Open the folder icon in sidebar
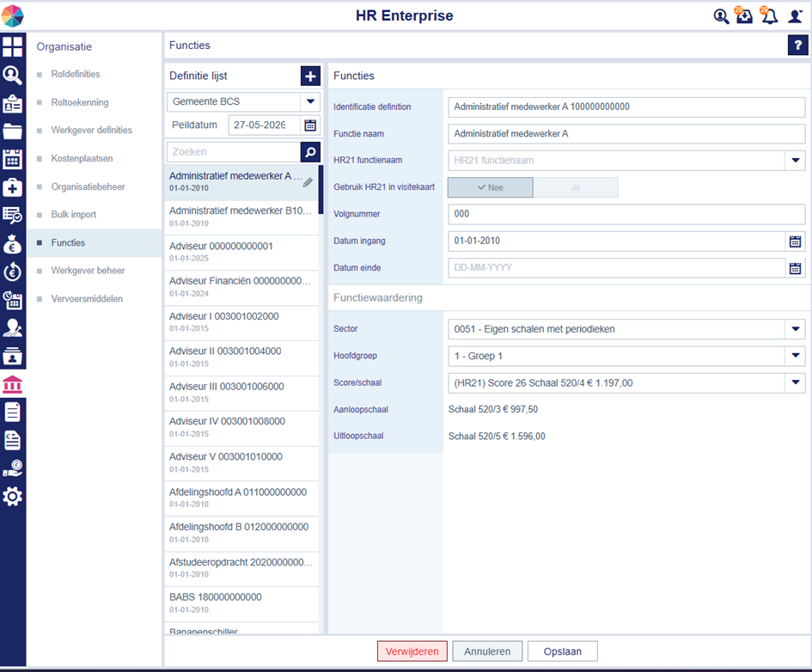The image size is (812, 672). pos(12,131)
